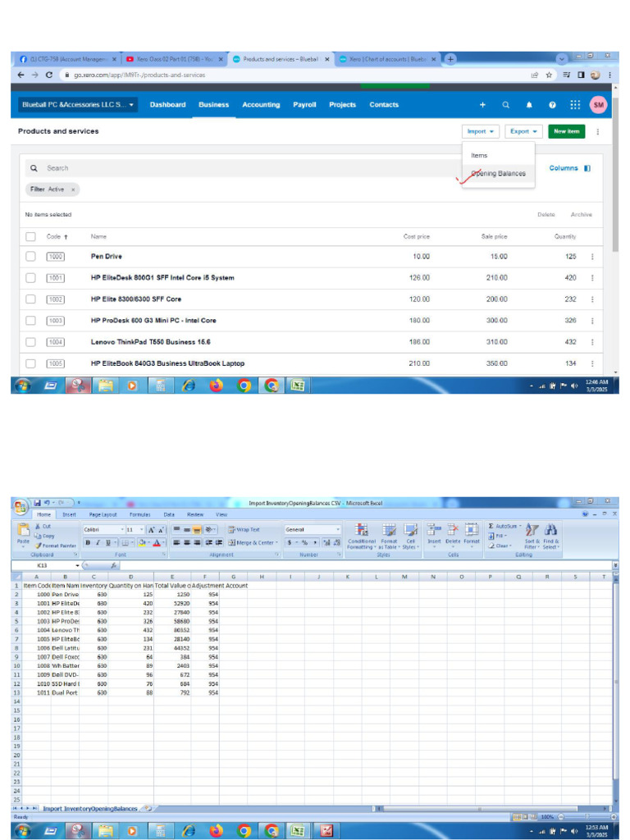Tick the checkbox for item 1005
This screenshot has height=840, width=630.
click(x=30, y=363)
